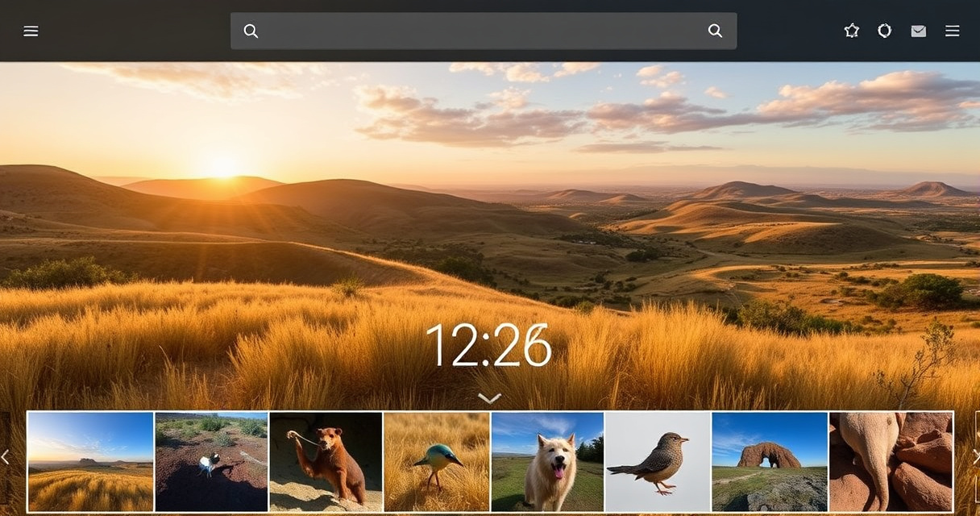Click the 12:26 clock display
Image resolution: width=980 pixels, height=516 pixels.
(488, 347)
